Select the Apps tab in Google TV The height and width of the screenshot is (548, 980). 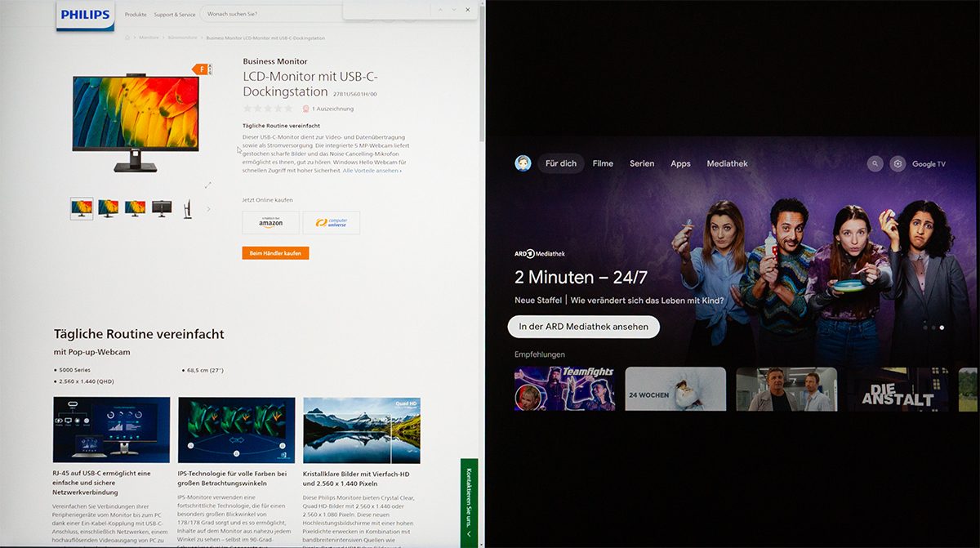pyautogui.click(x=680, y=163)
